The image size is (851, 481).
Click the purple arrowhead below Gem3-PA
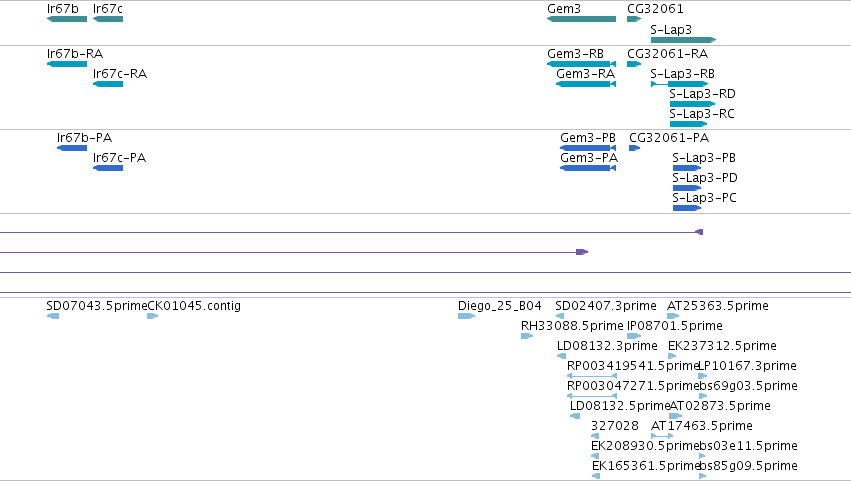(582, 252)
